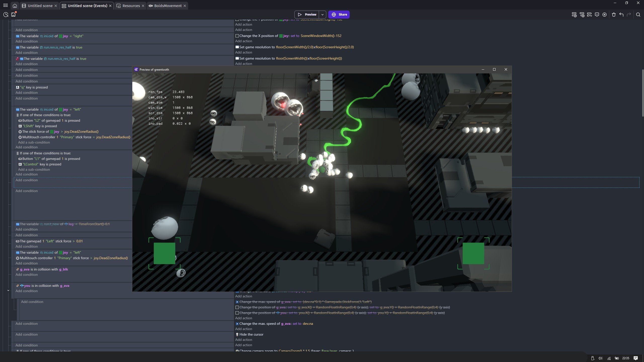Screen dimensions: 644x362
Task: Click the right green joystick square in preview
Action: point(473,253)
